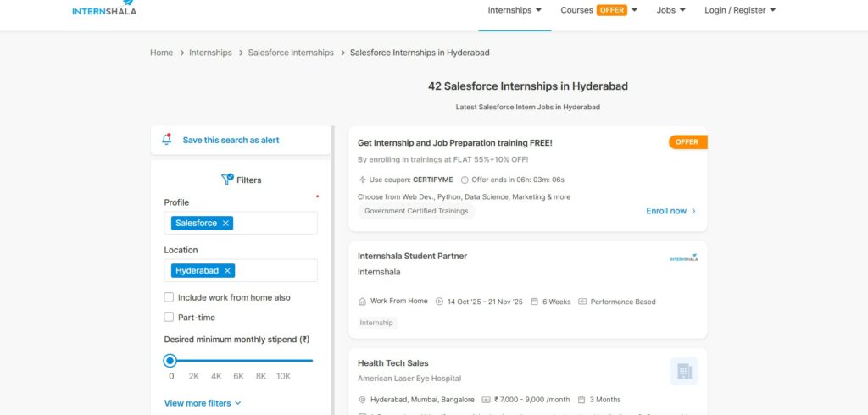Click the Filters funnel icon

(227, 180)
